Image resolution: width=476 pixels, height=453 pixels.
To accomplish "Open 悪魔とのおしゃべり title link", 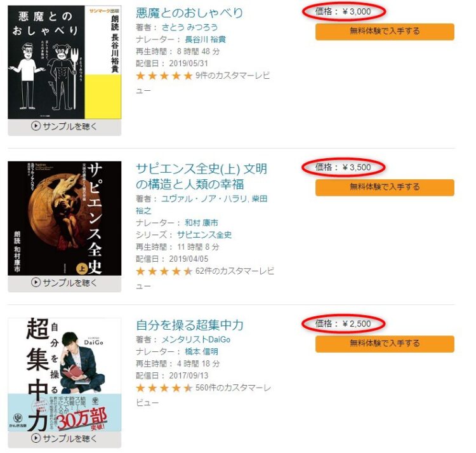I will coord(189,13).
